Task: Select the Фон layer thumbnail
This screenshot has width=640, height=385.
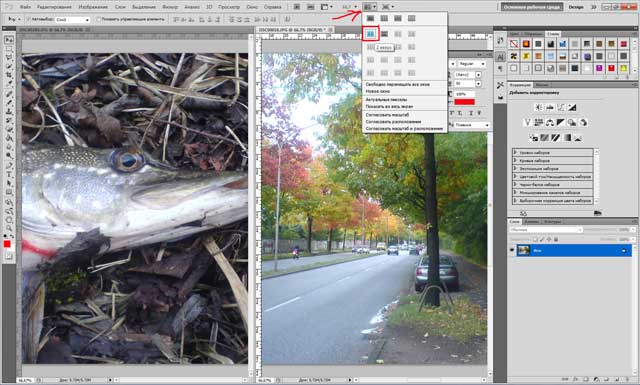Action: [523, 250]
